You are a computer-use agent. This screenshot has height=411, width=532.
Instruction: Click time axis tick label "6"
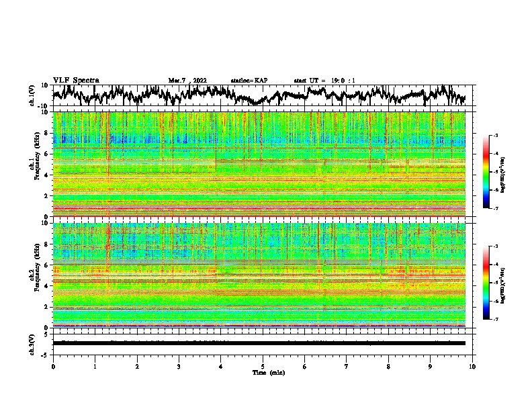point(305,366)
